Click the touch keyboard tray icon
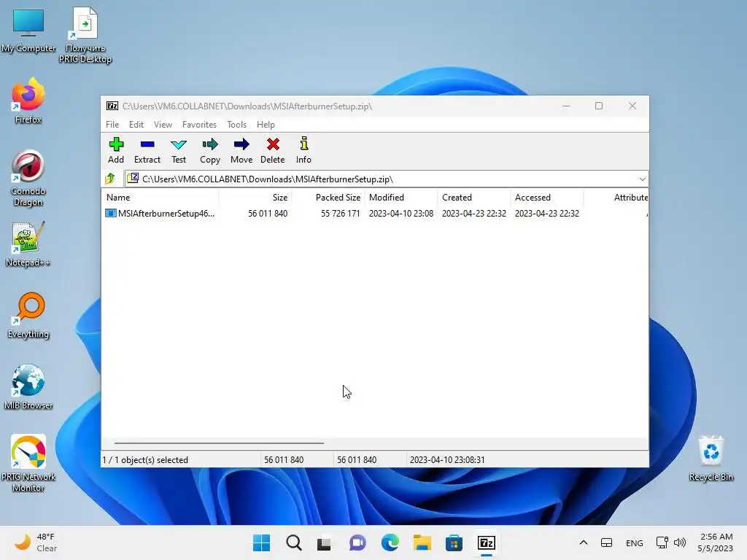 click(606, 542)
